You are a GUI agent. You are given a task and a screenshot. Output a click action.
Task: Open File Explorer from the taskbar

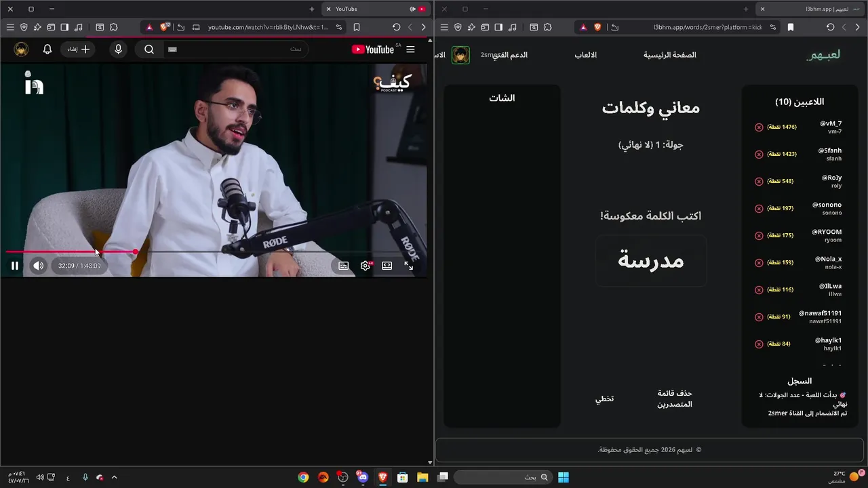tap(422, 477)
